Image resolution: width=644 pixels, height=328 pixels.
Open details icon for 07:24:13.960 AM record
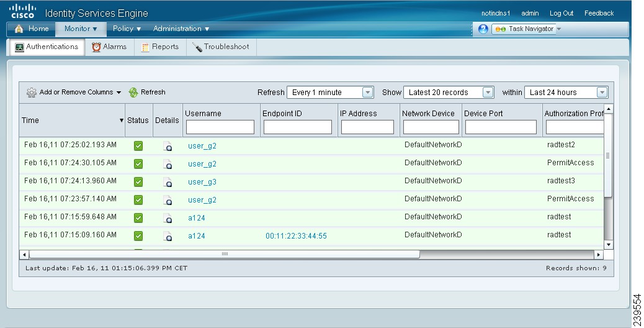(168, 183)
